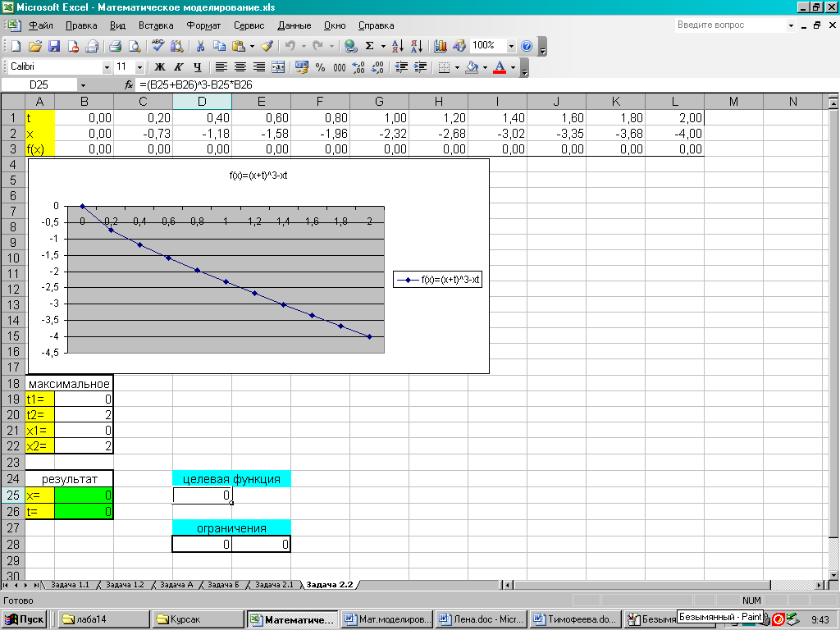Toggle underline formatting (Ч button)
Screen dimensions: 840x630
coord(197,67)
